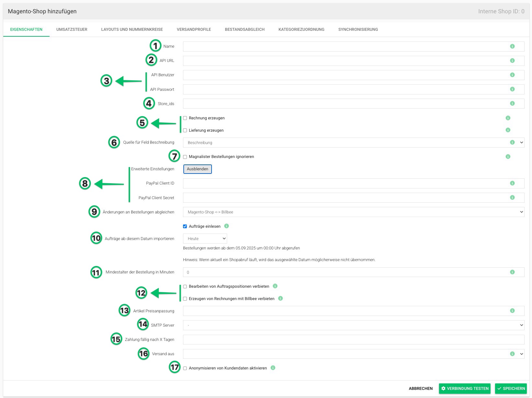
Task: Show info for Bearbeiten von Auftragspositionen verbieten
Action: point(275,286)
